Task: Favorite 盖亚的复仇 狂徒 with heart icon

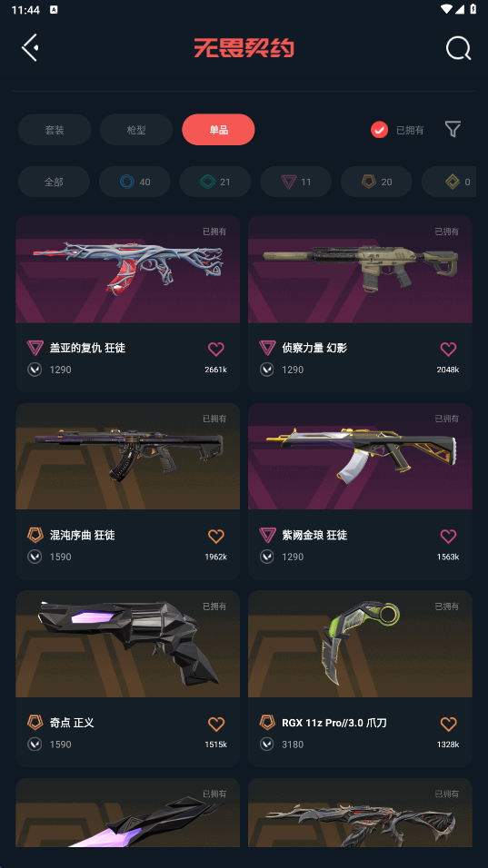Action: [216, 349]
